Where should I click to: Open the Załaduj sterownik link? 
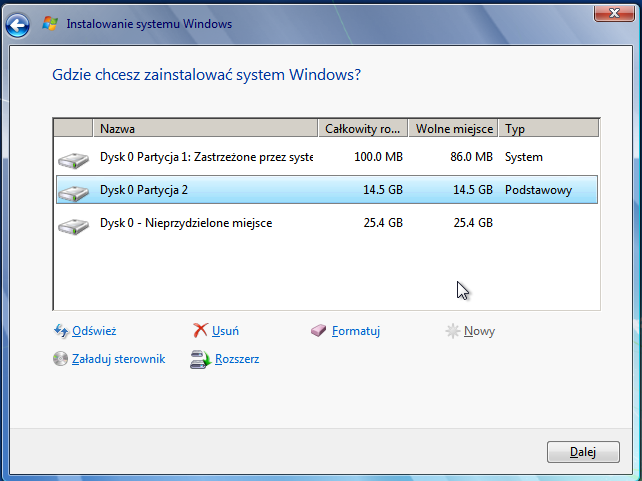coord(118,359)
